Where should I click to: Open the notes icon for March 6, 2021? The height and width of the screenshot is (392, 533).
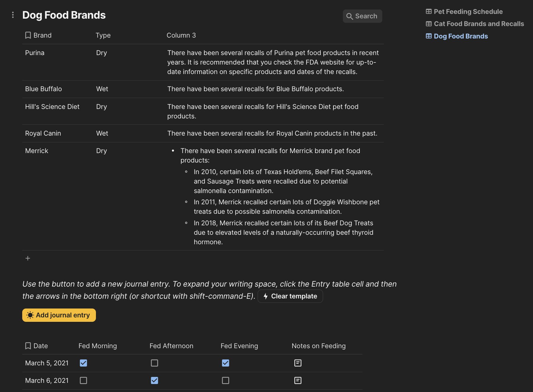pyautogui.click(x=298, y=380)
